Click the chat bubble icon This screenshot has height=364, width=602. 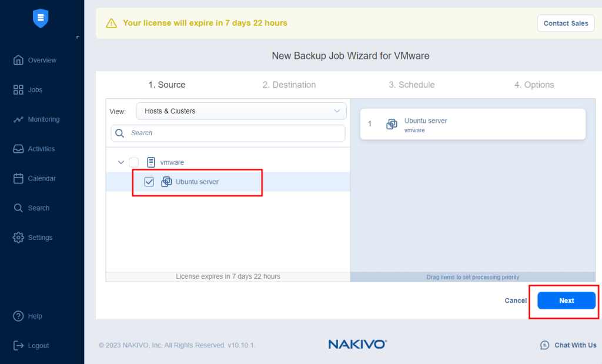[544, 345]
